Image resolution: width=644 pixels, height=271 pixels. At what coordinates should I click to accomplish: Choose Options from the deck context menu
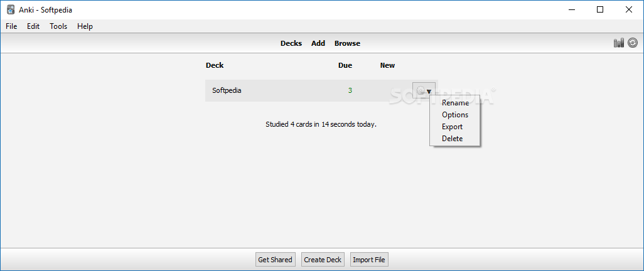click(x=455, y=115)
